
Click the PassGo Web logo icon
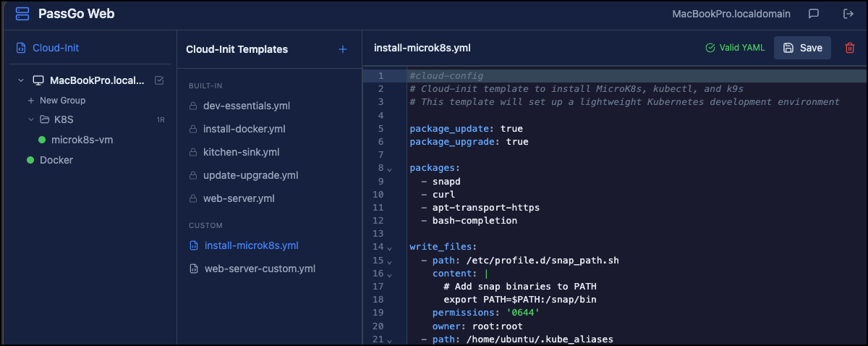(x=22, y=14)
